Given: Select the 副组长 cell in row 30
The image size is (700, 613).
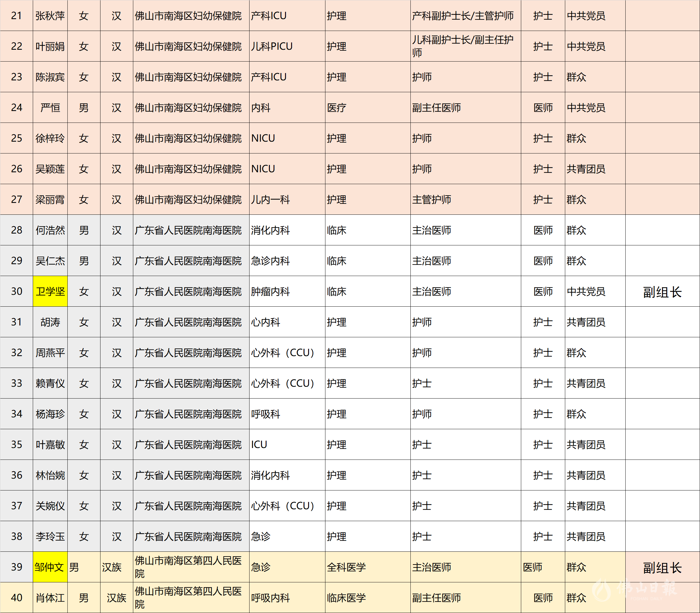Looking at the screenshot, I should tap(662, 291).
